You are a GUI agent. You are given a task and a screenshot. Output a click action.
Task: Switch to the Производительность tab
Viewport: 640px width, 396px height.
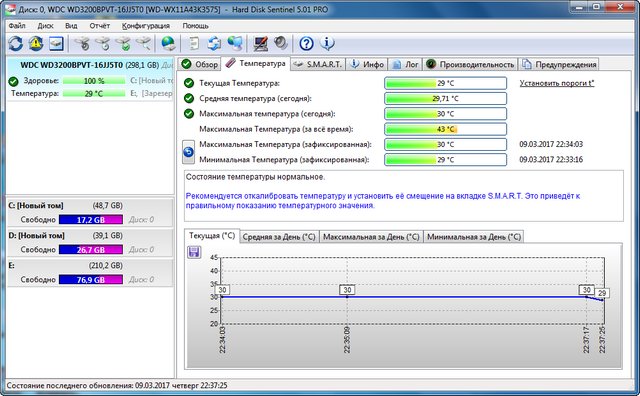click(x=470, y=65)
